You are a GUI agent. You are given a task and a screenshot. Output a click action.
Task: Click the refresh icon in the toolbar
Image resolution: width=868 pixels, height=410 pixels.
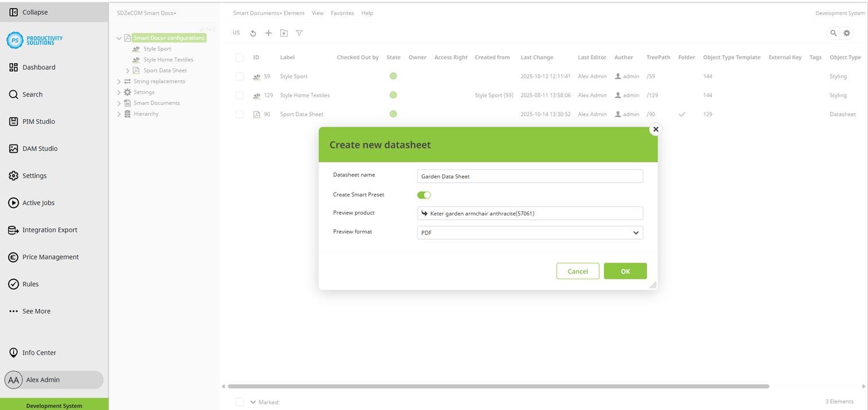point(253,33)
